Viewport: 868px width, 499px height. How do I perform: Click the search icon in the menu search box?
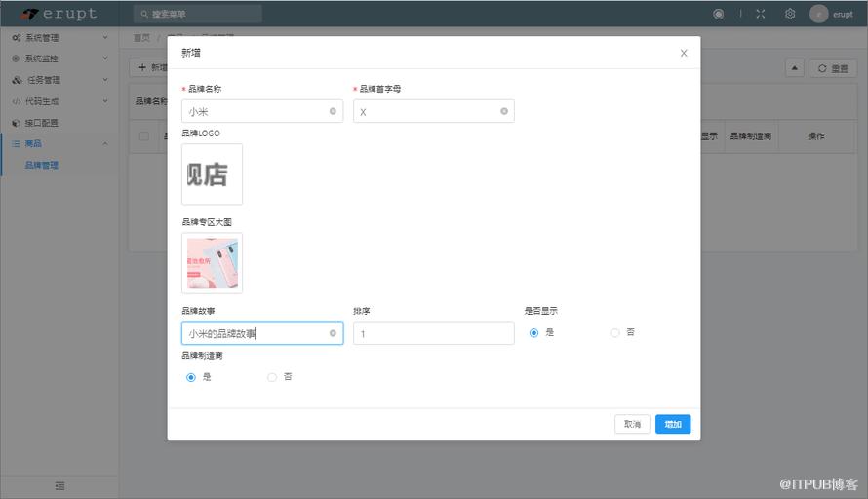click(144, 14)
